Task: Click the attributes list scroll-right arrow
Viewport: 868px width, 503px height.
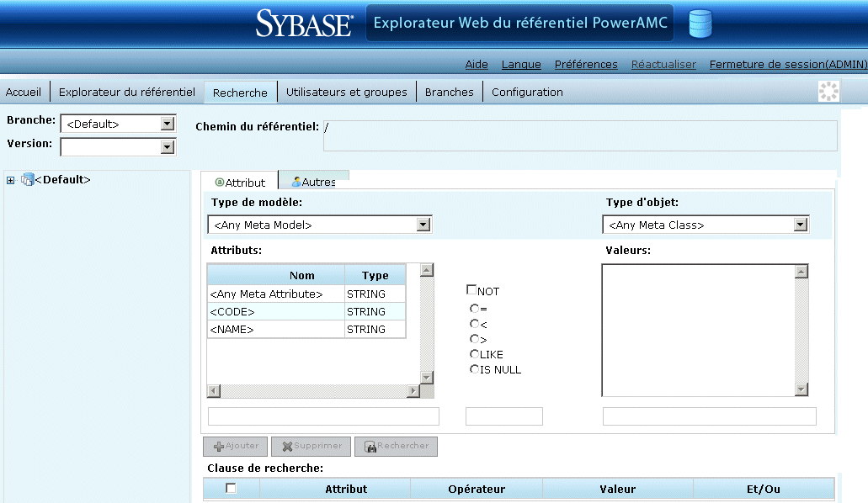Action: click(x=413, y=390)
